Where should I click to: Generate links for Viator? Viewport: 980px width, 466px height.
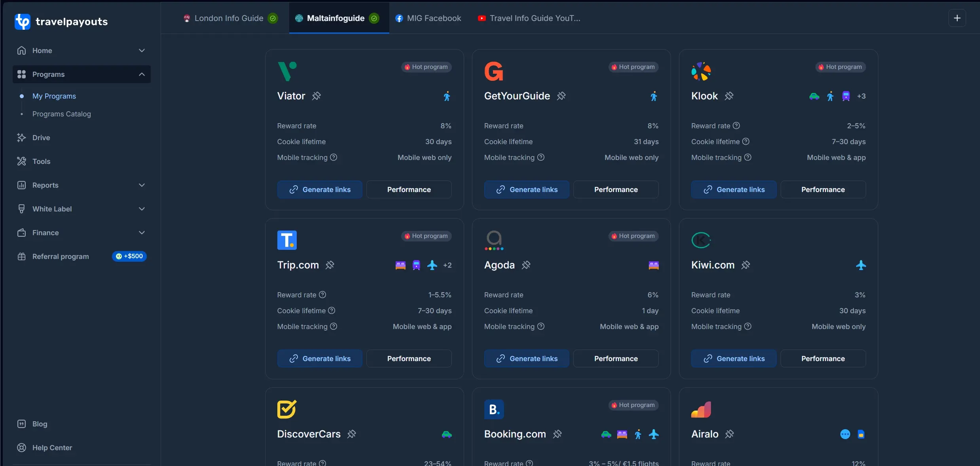pyautogui.click(x=320, y=190)
